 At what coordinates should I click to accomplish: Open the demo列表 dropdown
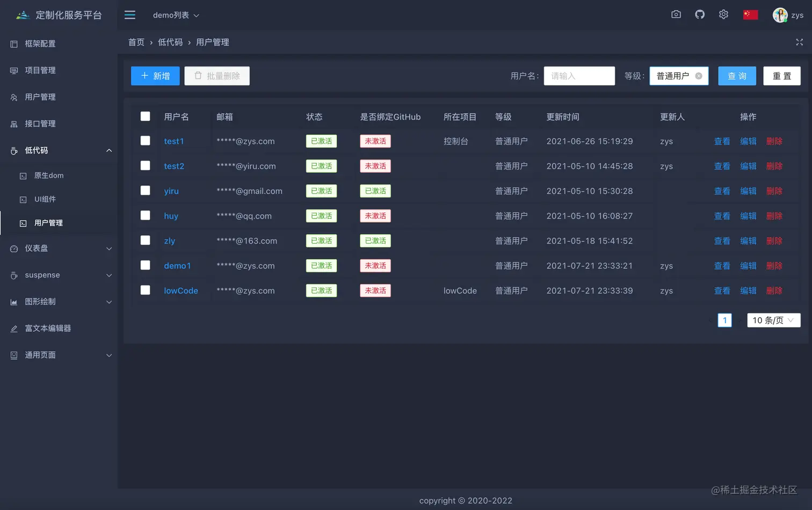(x=176, y=15)
